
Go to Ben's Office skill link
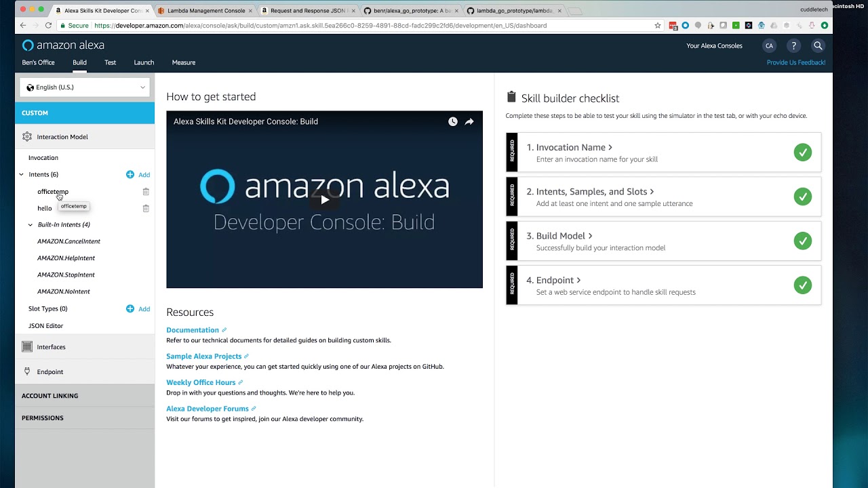[x=38, y=62]
